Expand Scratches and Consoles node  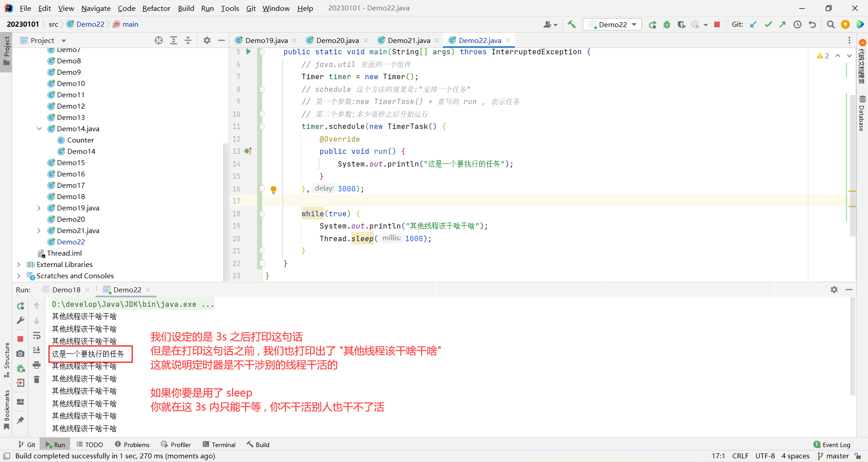click(x=19, y=276)
